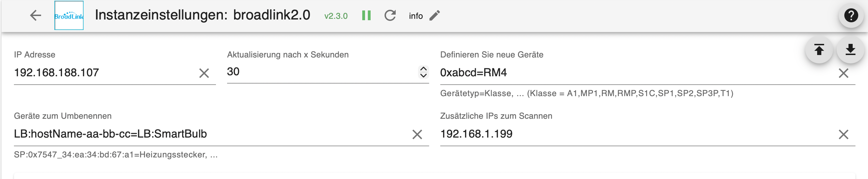Pause the broadlink2.0 instance
This screenshot has width=868, height=179.
[366, 16]
